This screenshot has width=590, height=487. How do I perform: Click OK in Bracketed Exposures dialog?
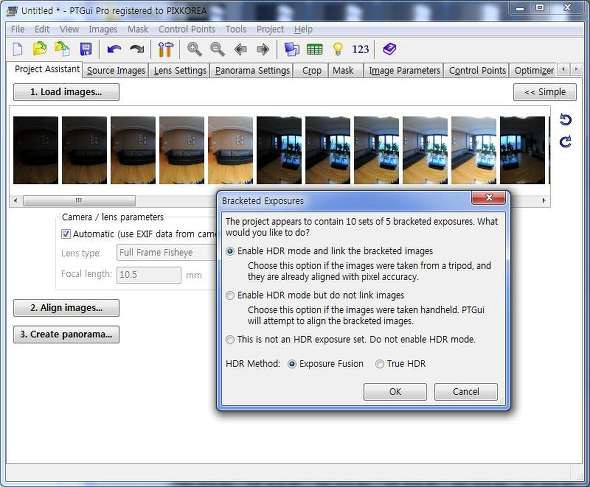(395, 392)
